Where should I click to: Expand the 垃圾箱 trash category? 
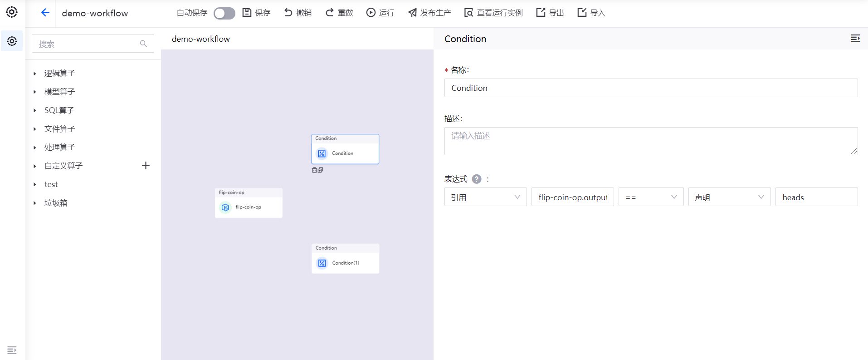35,203
